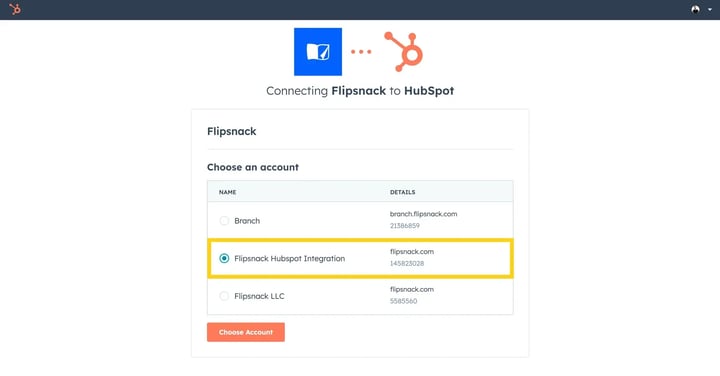Click the Branch account label
Image resolution: width=720 pixels, height=376 pixels.
tap(247, 221)
